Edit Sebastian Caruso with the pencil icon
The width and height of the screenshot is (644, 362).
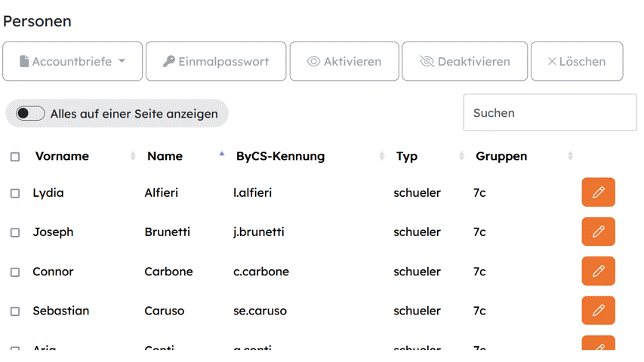coord(598,310)
